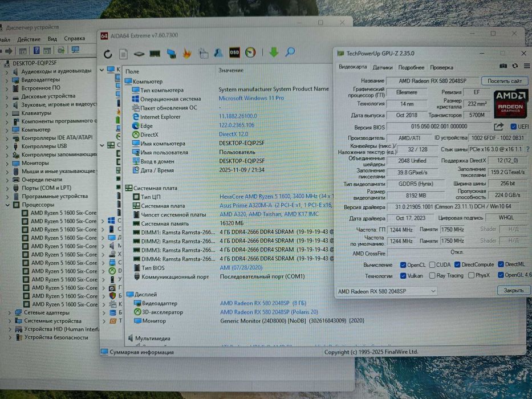The image size is (532, 399).
Task: Select the Системная память row in AIDA64
Action: [x=229, y=223]
